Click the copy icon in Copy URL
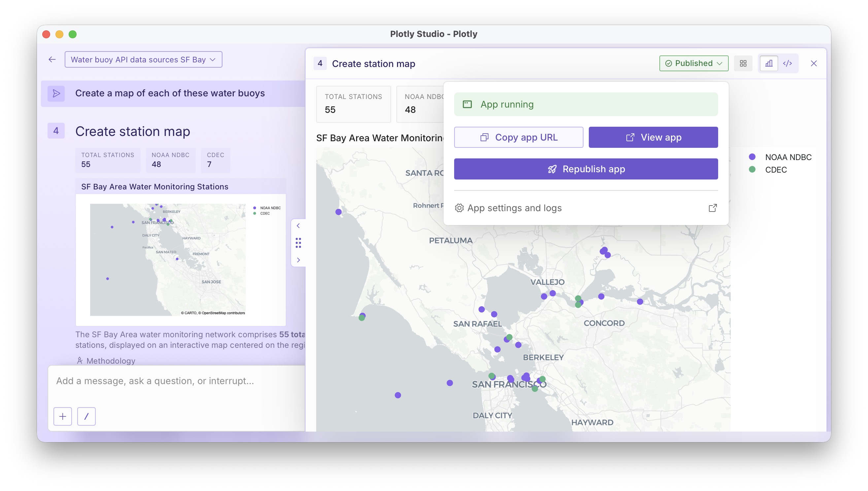The width and height of the screenshot is (868, 491). 484,137
